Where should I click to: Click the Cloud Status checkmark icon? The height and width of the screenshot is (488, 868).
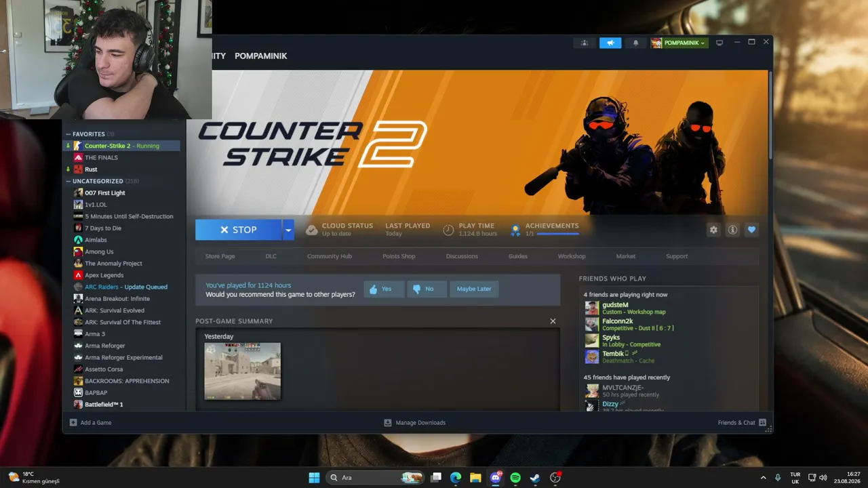click(x=311, y=230)
